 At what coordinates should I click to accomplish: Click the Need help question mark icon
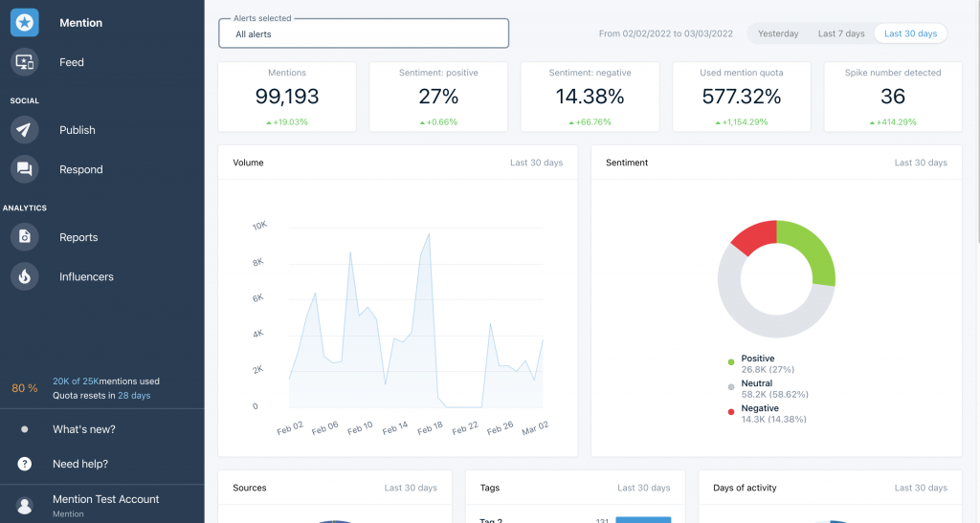(25, 464)
